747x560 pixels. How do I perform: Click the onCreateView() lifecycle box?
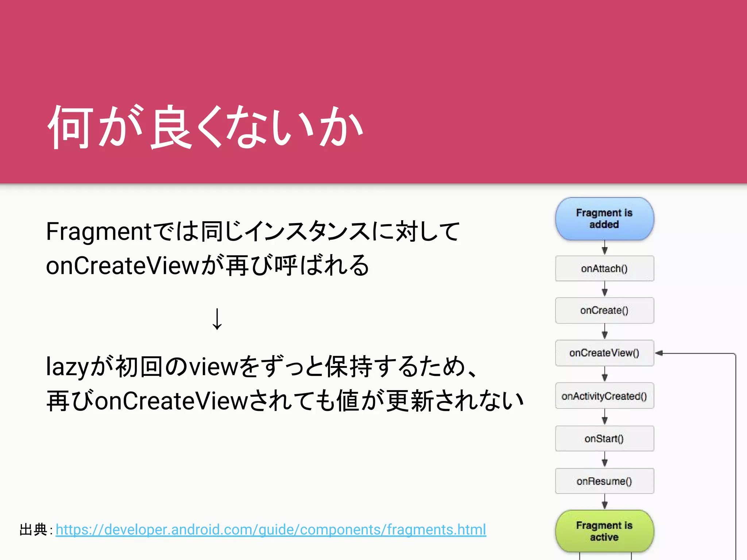tap(604, 353)
